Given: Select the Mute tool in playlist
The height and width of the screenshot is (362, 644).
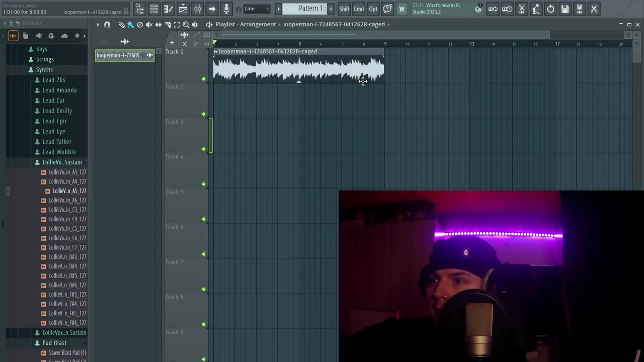Looking at the screenshot, I should pos(149,24).
